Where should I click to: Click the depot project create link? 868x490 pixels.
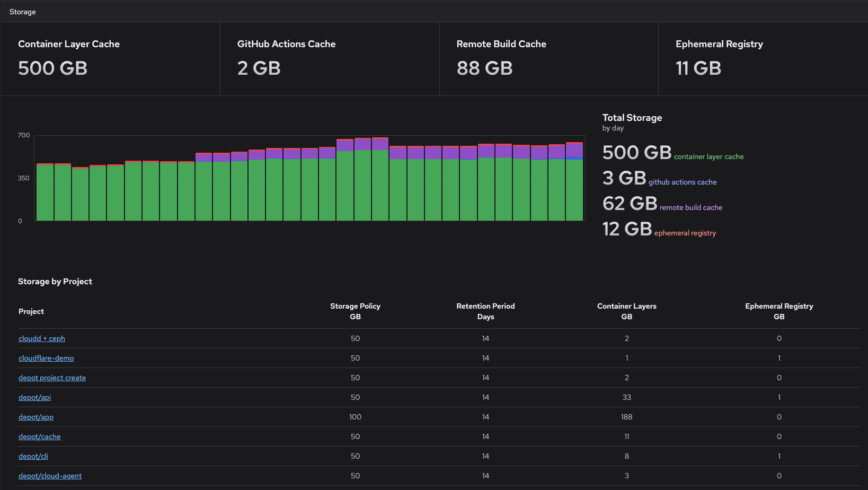click(x=52, y=378)
